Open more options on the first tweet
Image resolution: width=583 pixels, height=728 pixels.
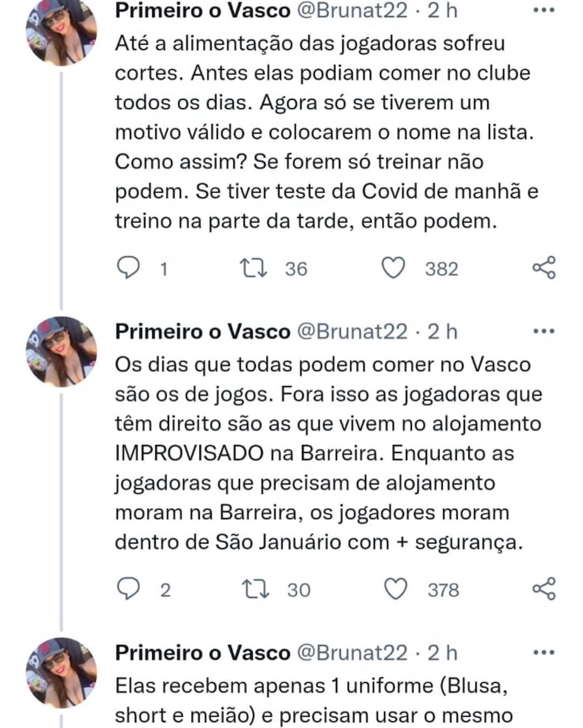tap(544, 10)
